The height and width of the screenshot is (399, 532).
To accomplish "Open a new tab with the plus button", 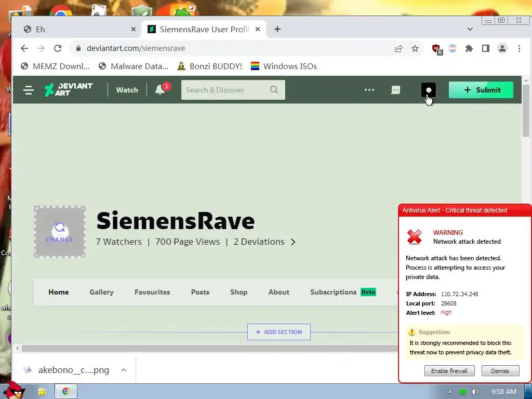I will (x=277, y=29).
